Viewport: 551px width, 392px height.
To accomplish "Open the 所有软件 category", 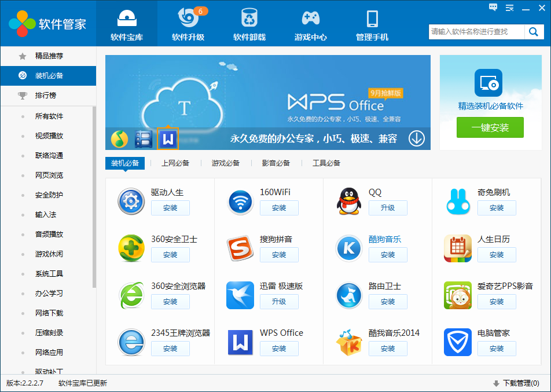I will tap(49, 116).
